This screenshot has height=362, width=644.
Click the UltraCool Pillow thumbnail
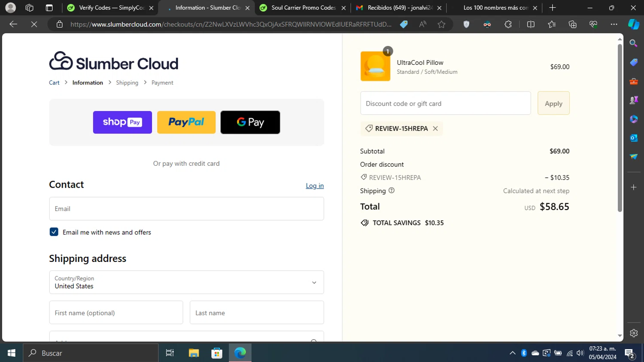coord(375,66)
